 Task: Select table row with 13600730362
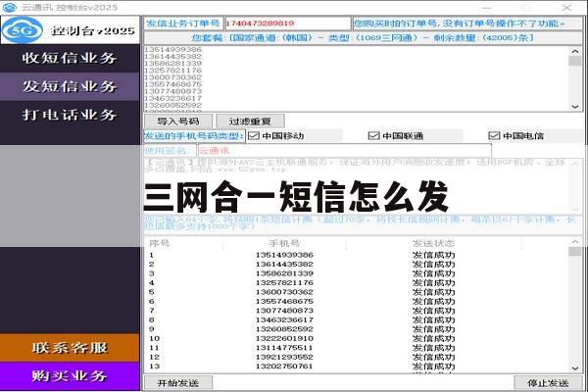coord(357,292)
